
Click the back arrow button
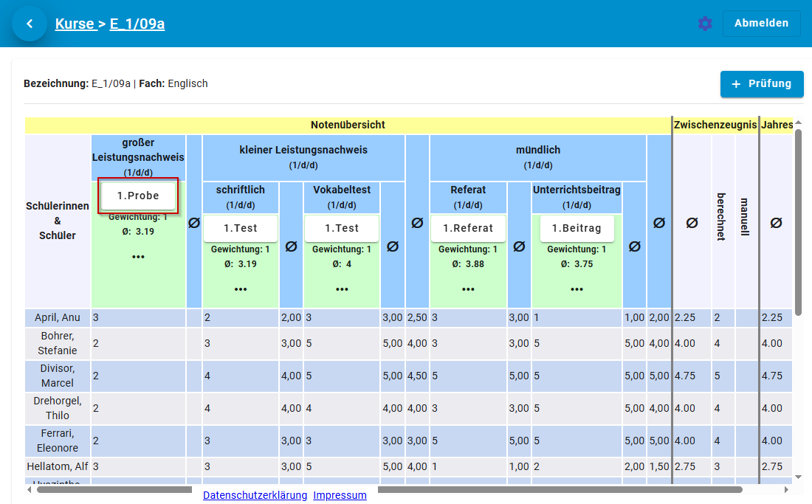[x=30, y=24]
